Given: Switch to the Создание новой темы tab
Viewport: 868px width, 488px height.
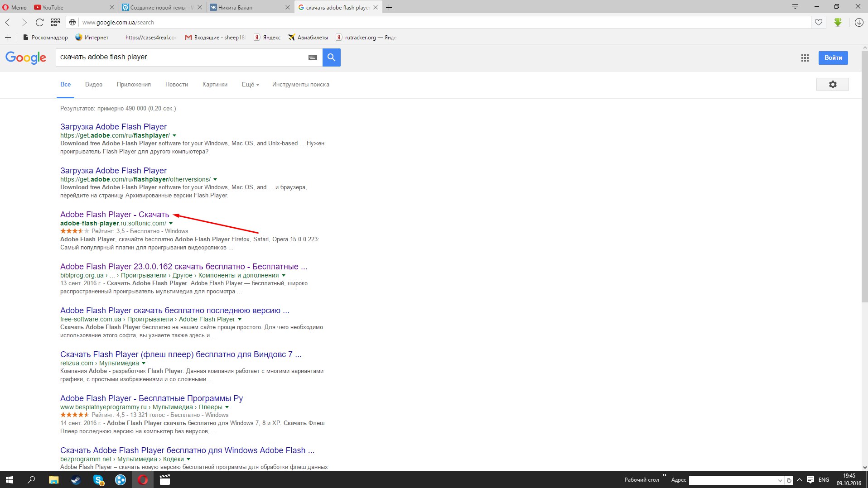Looking at the screenshot, I should (x=162, y=7).
